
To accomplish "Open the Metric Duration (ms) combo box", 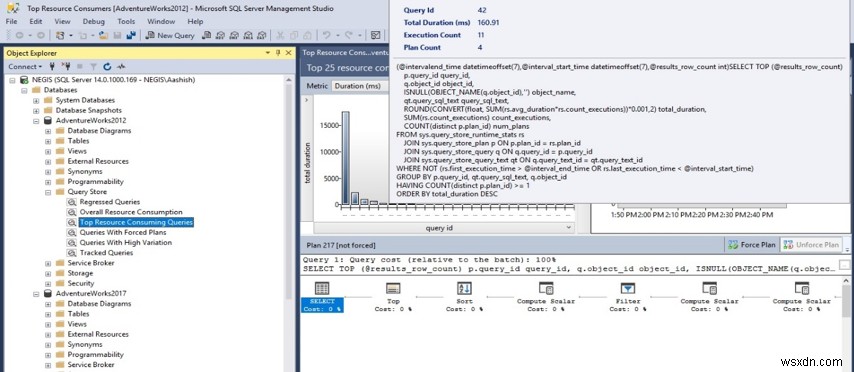I will (x=361, y=86).
